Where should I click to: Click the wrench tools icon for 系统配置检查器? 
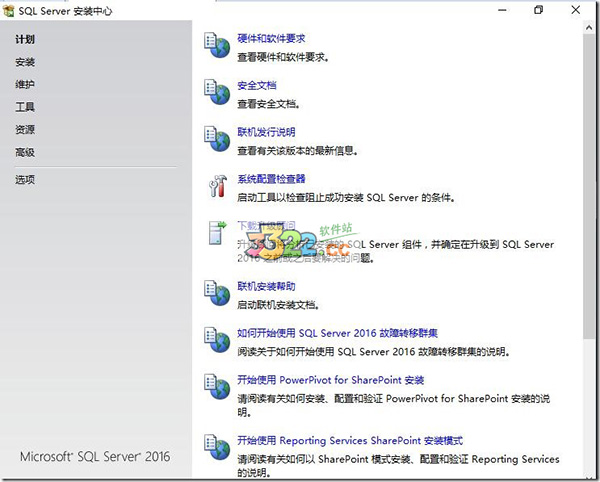(x=217, y=186)
